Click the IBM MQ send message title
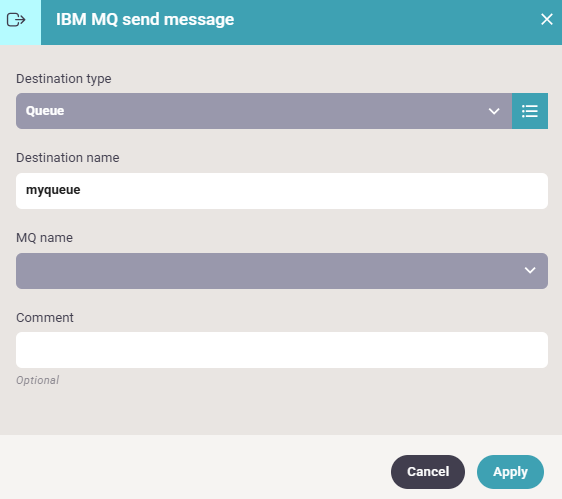The height and width of the screenshot is (499, 562). coord(145,20)
